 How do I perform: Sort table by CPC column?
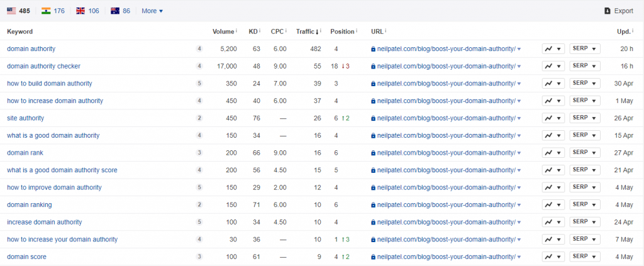click(279, 31)
